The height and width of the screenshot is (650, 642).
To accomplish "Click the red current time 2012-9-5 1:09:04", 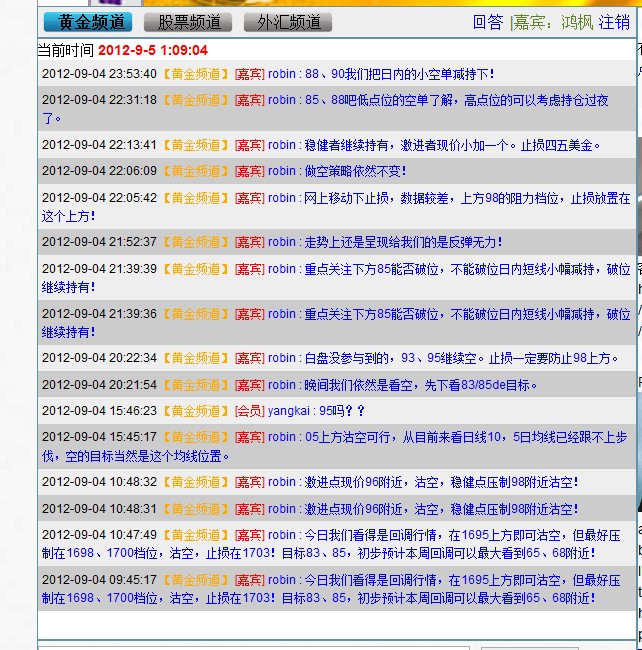I will [153, 50].
